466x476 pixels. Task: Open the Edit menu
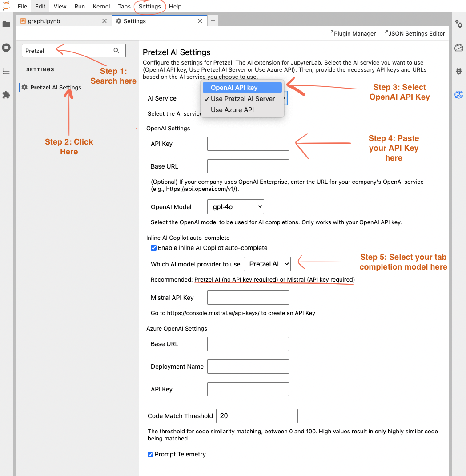click(40, 6)
